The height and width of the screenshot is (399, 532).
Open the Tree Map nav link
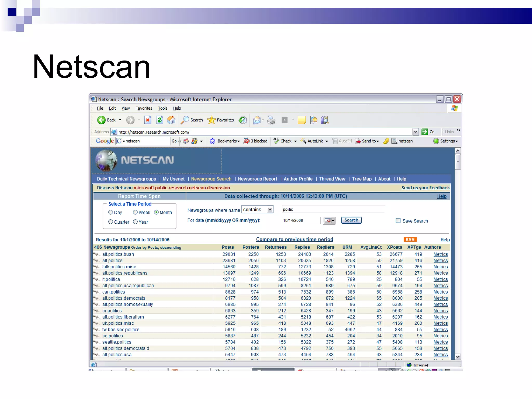[362, 179]
